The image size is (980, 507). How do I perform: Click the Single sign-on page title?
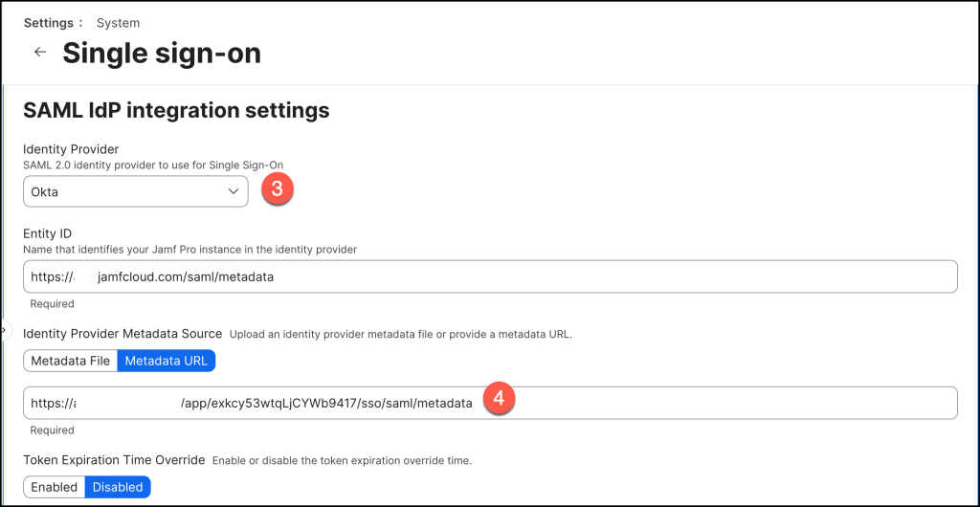(162, 54)
